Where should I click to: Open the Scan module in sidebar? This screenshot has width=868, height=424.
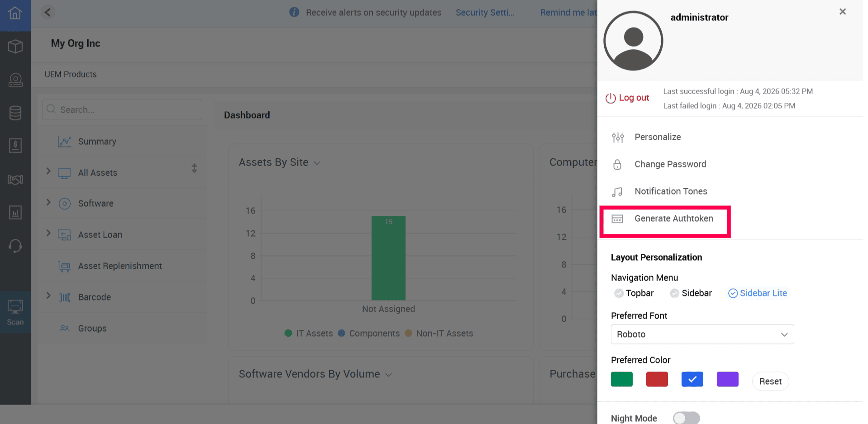pos(15,313)
